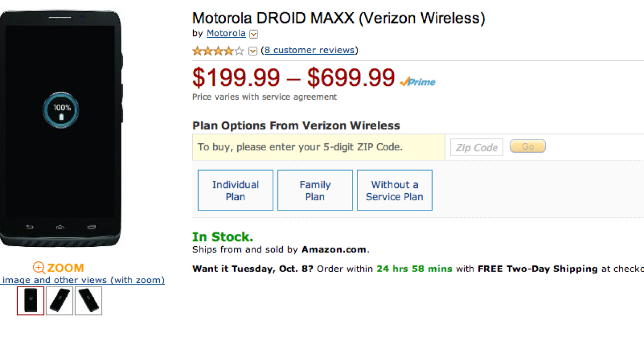644x337 pixels.
Task: Choose Without a Service Plan option
Action: [x=394, y=191]
